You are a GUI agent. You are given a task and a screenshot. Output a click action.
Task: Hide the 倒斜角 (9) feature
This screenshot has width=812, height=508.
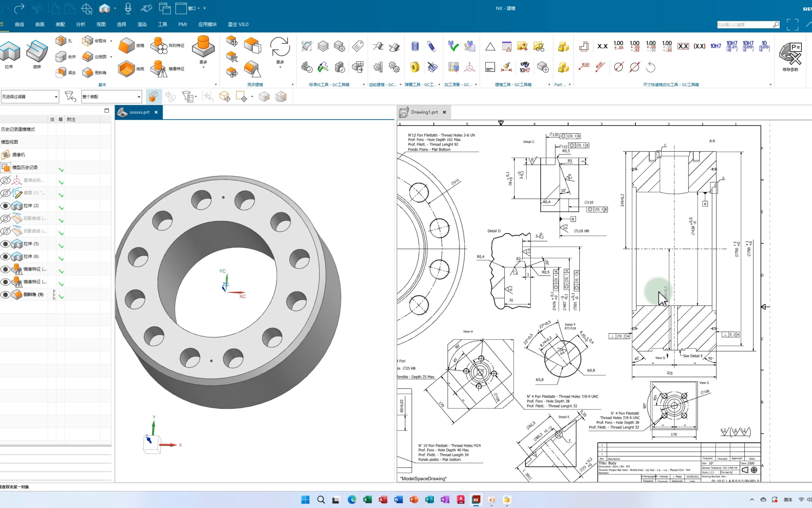[5, 295]
